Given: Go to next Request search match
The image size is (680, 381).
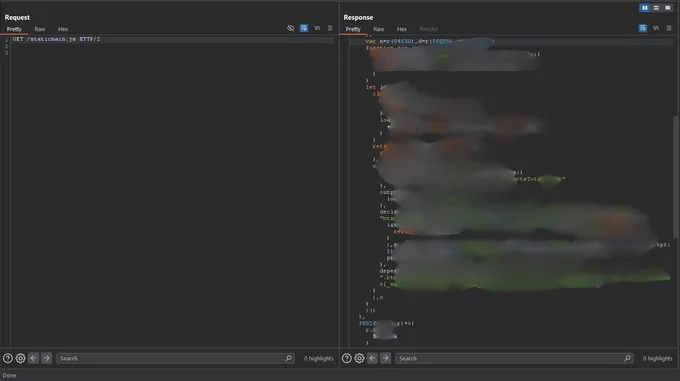Looking at the screenshot, I should 46,358.
